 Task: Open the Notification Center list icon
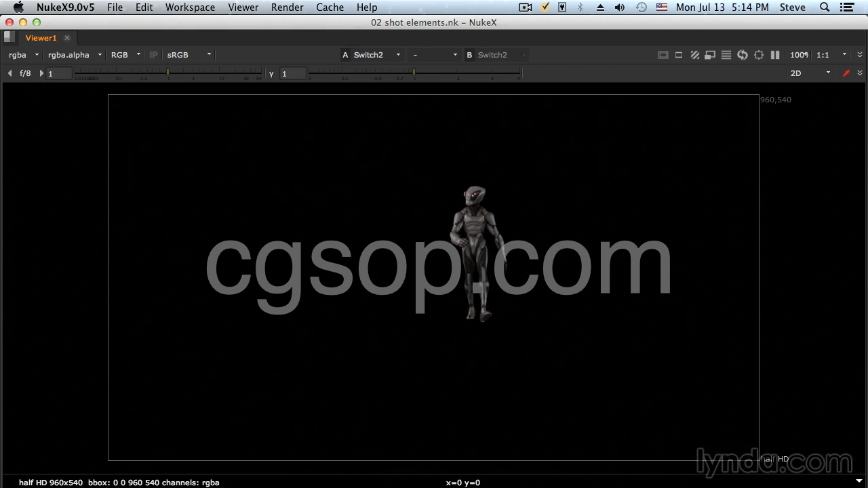tap(848, 7)
